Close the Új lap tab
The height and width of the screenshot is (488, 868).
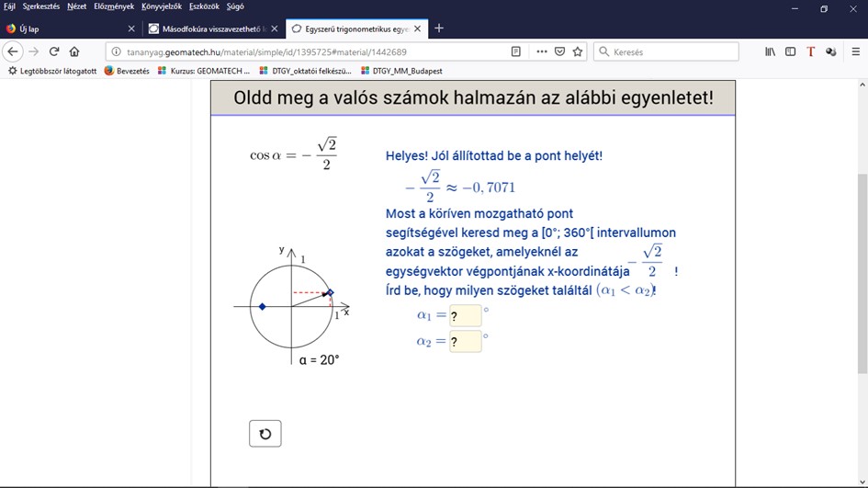[131, 28]
